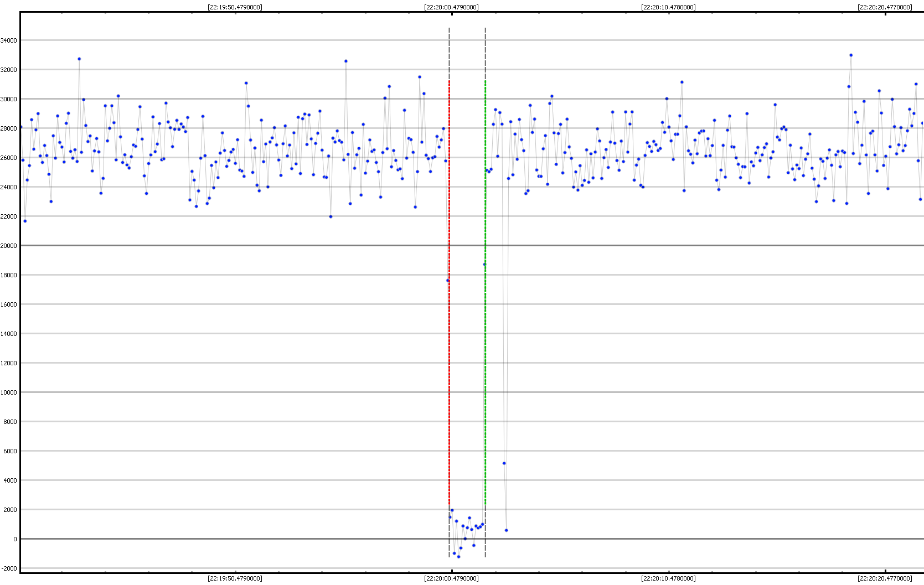
Task: Click top-axis timestamp 22:20:20.4770000
Action: pyautogui.click(x=885, y=7)
